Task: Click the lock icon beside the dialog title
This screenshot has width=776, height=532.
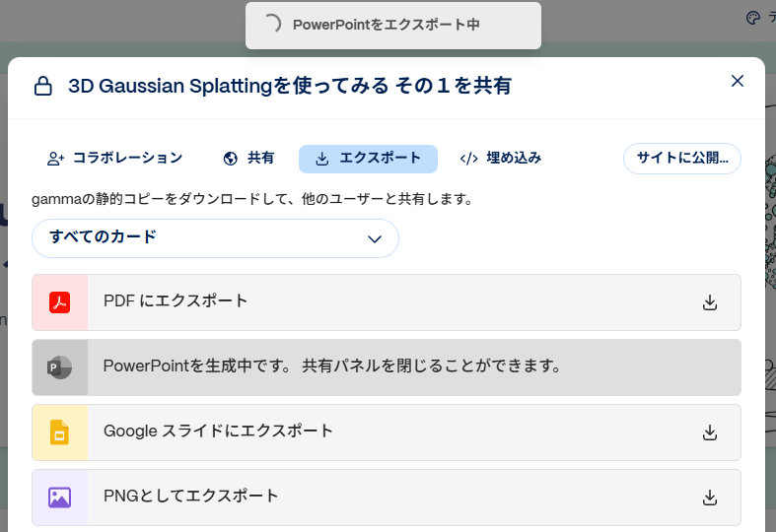Action: click(x=42, y=87)
